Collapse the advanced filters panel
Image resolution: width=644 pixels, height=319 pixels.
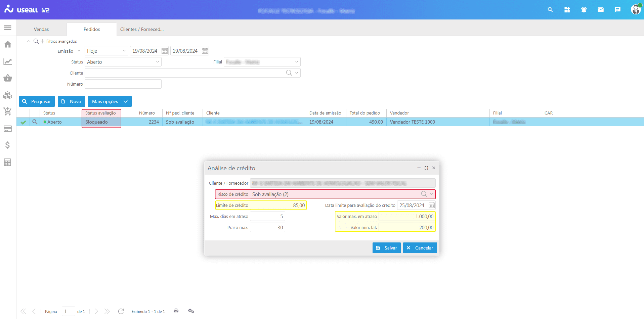(x=29, y=41)
